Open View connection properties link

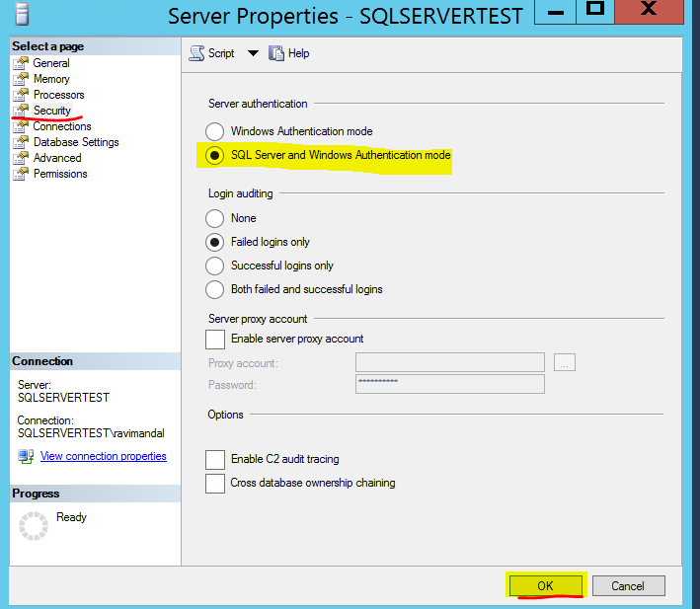click(103, 456)
